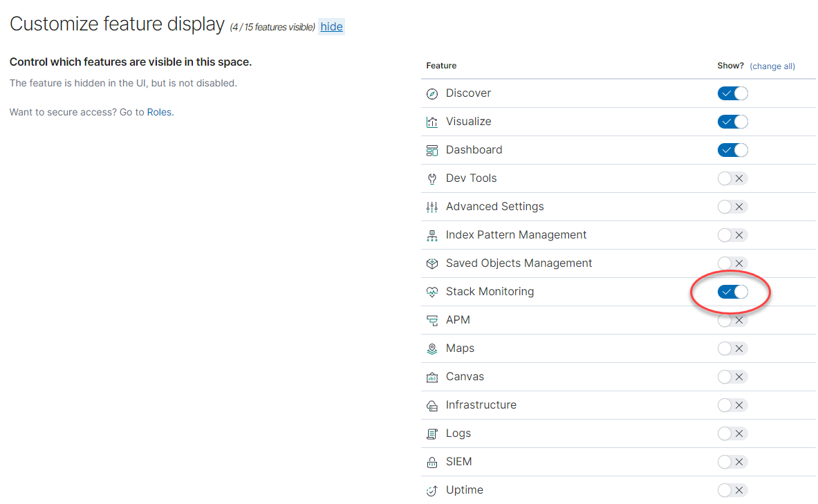Disable the Stack Monitoring toggle

[x=732, y=292]
